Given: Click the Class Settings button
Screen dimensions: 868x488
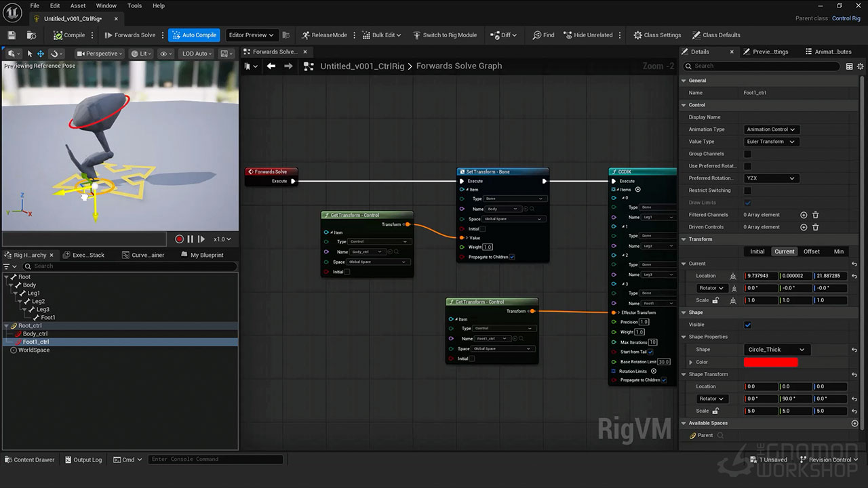Looking at the screenshot, I should pyautogui.click(x=657, y=35).
